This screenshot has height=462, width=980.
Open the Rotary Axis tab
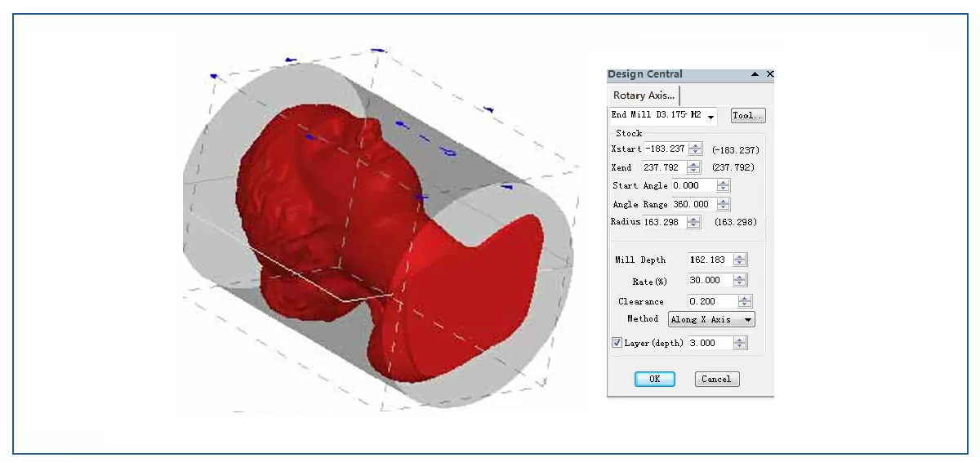pyautogui.click(x=644, y=96)
